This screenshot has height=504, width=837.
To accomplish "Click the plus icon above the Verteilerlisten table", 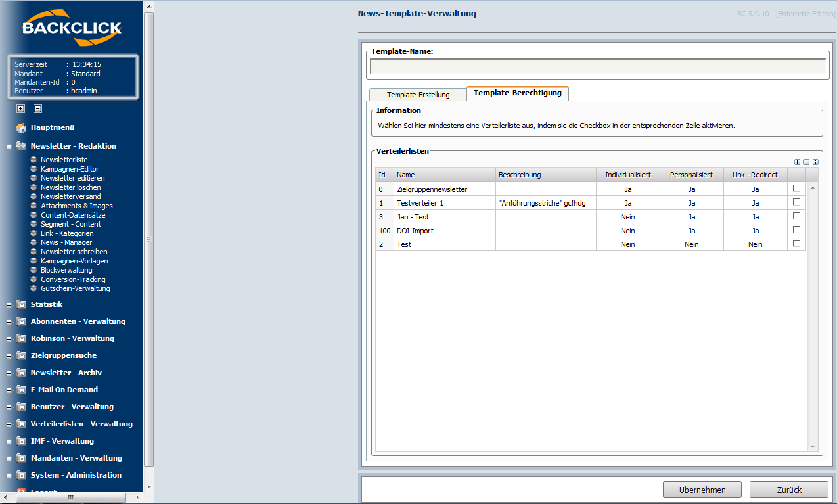I will 797,162.
